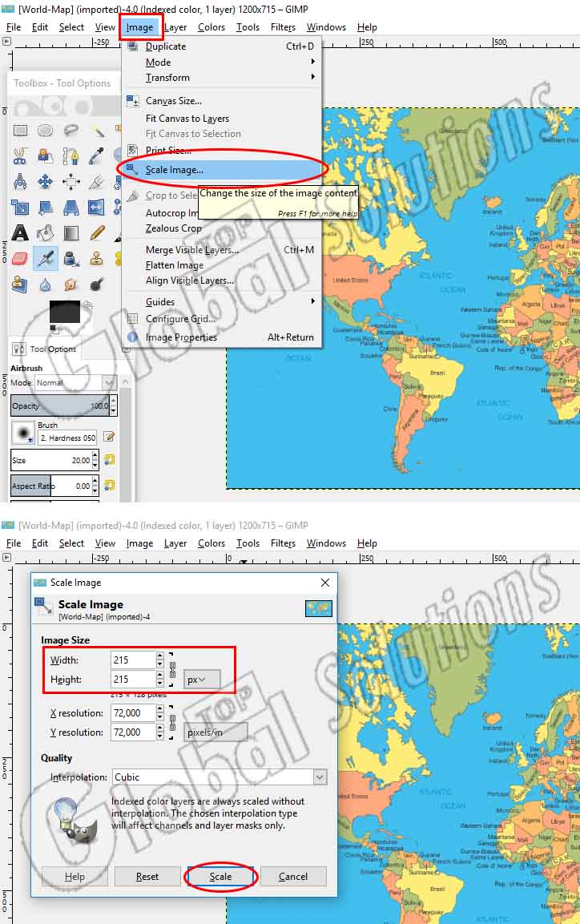Choose Scale Image... menu entry
Viewport: 580px width, 924px height.
point(221,170)
